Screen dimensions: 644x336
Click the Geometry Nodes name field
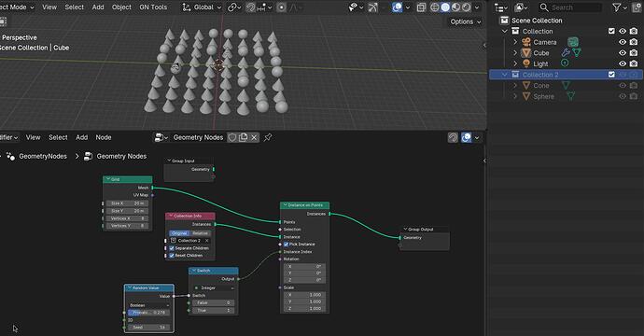click(x=198, y=137)
